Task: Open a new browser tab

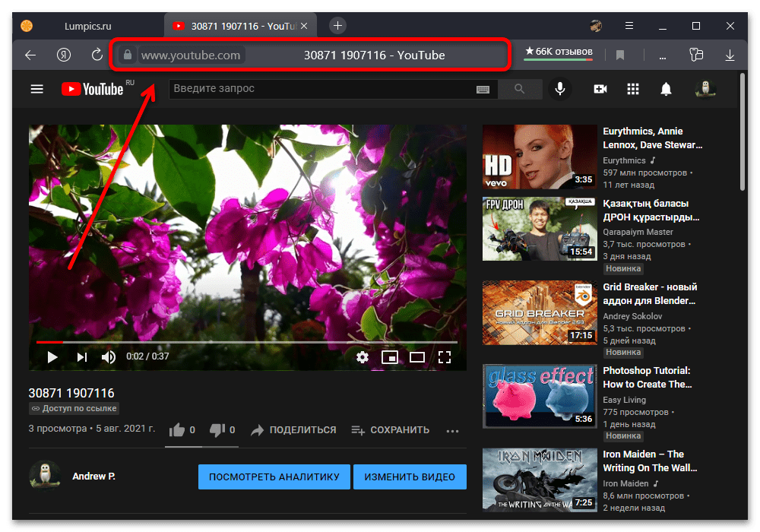Action: 338,26
